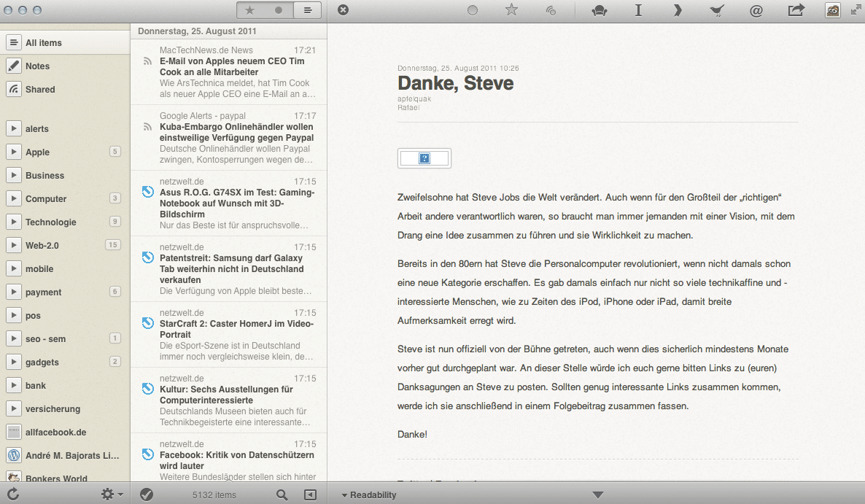
Task: Show all items list filter
Action: (x=307, y=10)
